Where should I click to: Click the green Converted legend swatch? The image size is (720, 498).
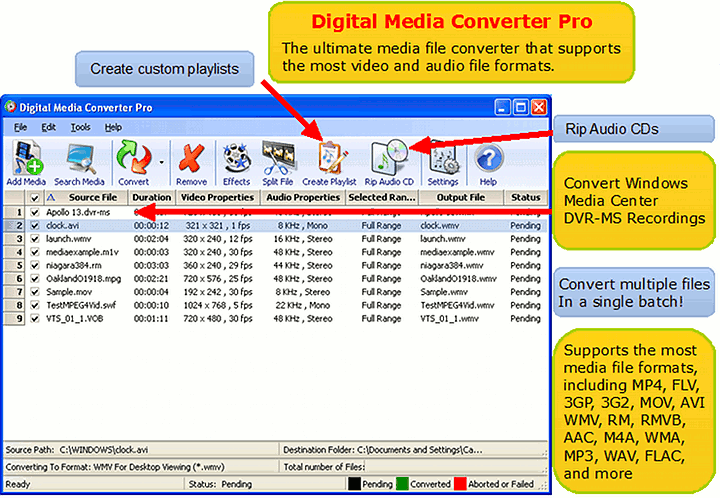pos(402,484)
